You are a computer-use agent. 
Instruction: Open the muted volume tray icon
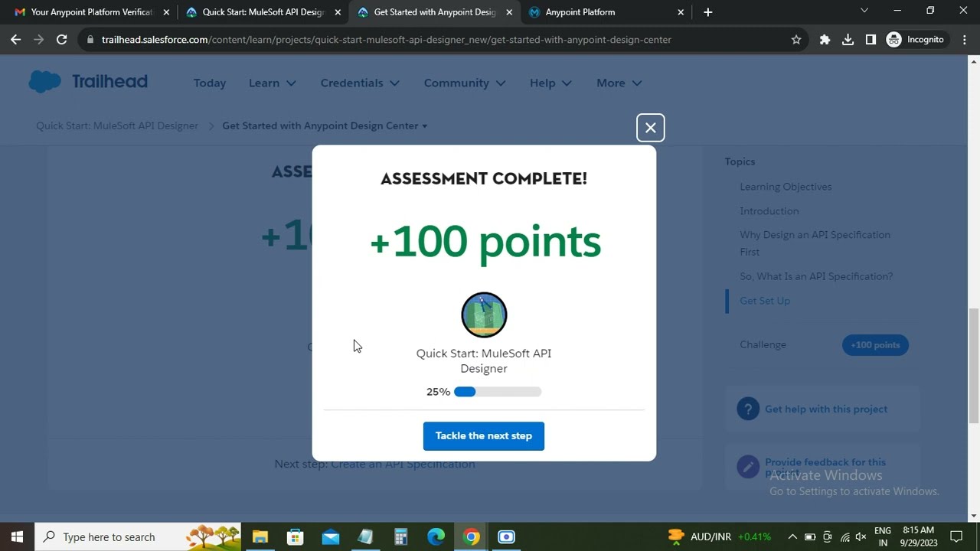coord(861,536)
